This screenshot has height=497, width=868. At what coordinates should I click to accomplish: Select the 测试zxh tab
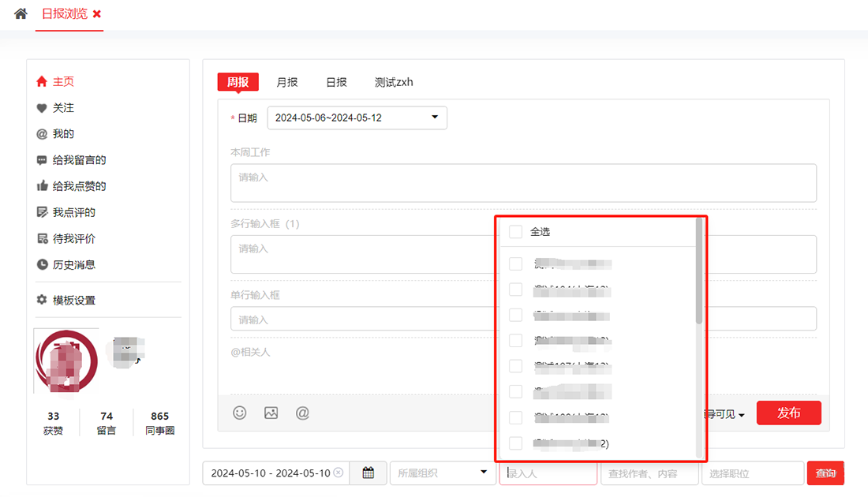[x=392, y=81]
